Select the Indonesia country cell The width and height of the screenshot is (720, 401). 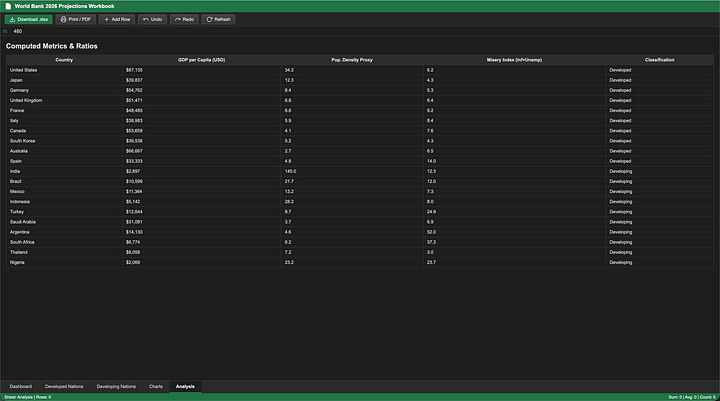pos(64,201)
